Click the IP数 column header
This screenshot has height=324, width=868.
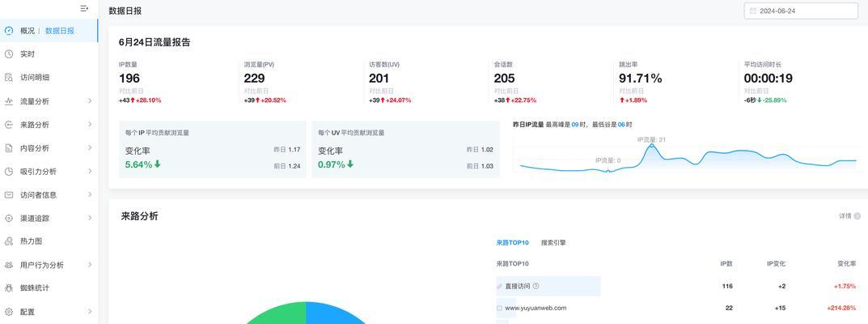pos(726,263)
